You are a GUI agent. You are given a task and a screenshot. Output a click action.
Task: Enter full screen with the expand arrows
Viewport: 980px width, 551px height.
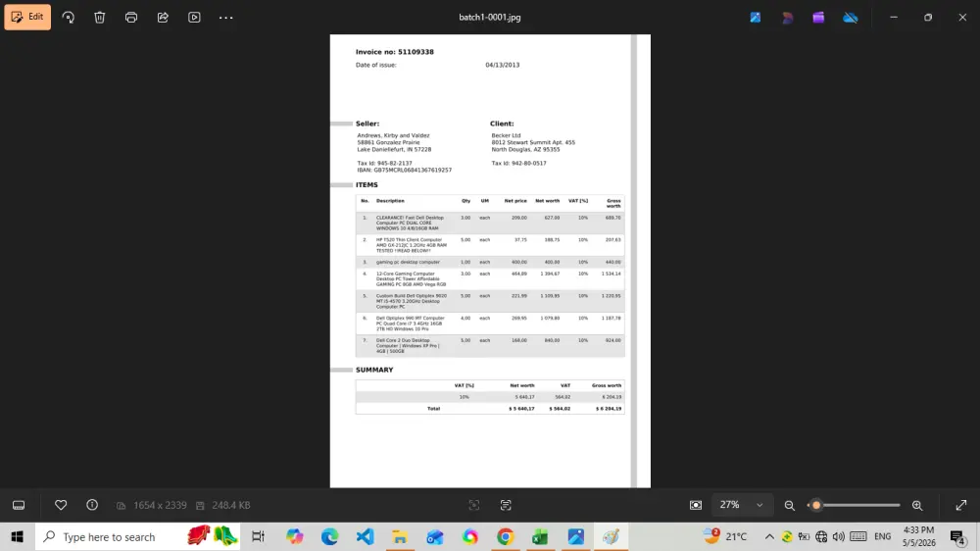pos(961,505)
